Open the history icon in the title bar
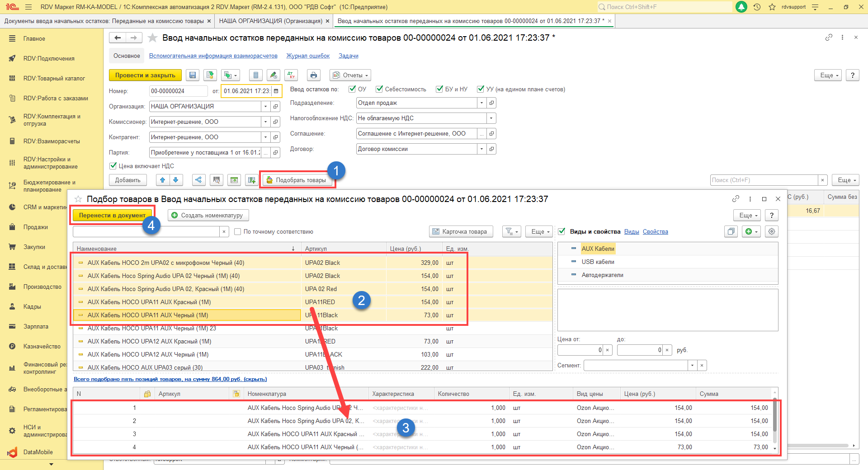 coord(757,7)
